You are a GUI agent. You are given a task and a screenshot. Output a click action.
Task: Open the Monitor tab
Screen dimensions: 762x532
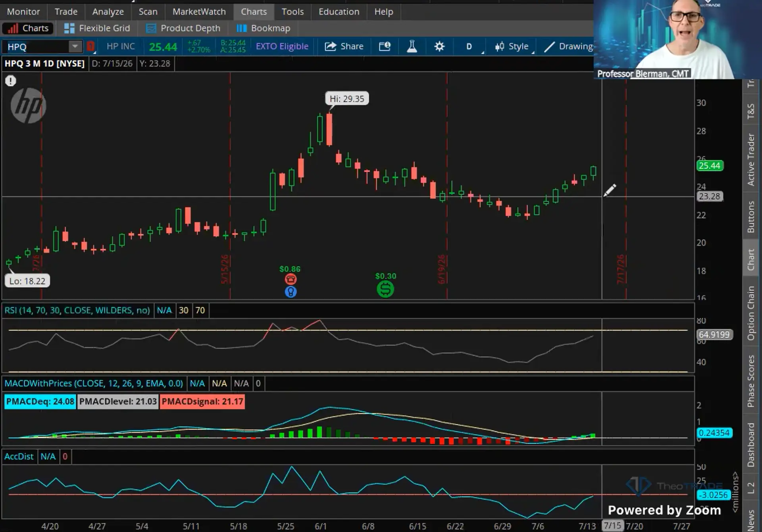(x=23, y=12)
